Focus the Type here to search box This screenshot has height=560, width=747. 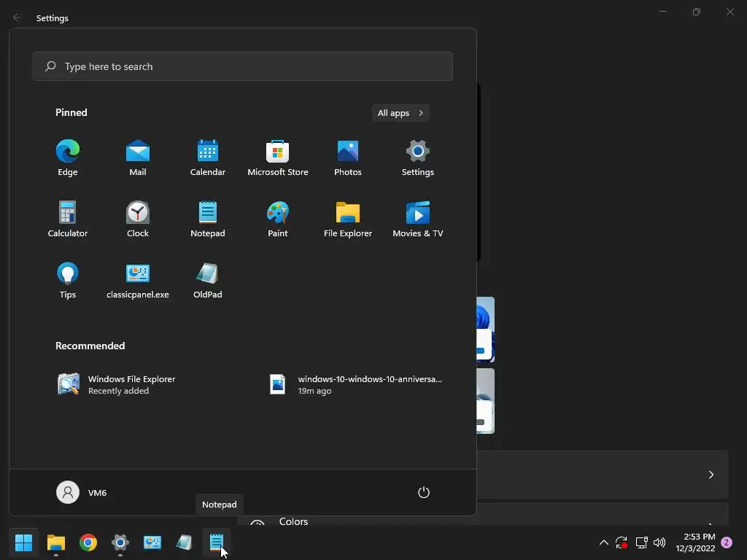click(243, 66)
